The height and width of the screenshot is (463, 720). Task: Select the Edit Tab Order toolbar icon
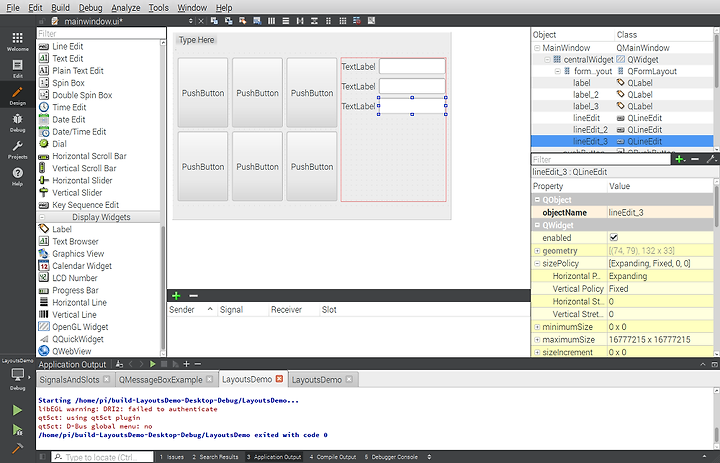click(257, 21)
